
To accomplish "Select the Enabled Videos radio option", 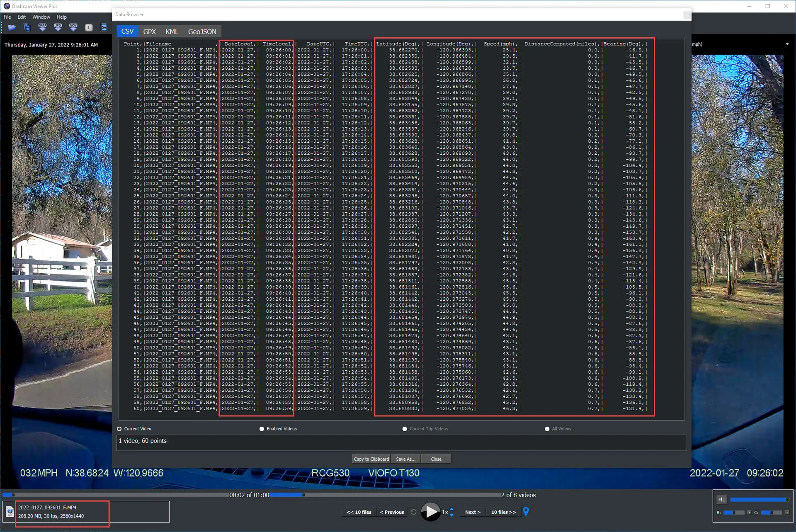I will point(262,429).
